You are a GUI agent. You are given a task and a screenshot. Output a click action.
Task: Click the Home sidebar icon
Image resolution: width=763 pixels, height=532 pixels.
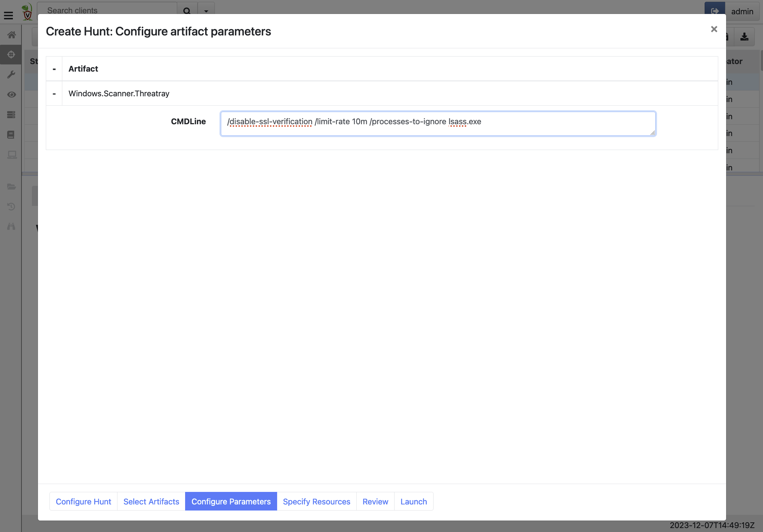(11, 35)
